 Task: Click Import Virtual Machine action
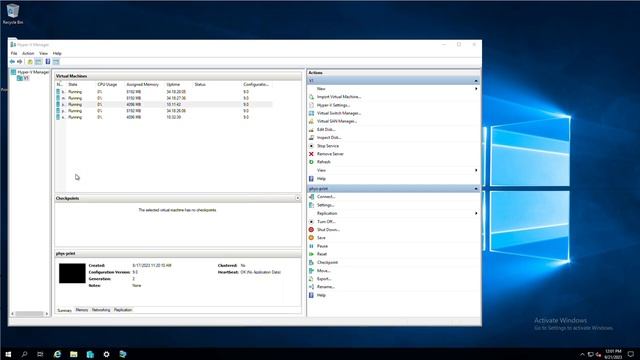click(x=339, y=97)
